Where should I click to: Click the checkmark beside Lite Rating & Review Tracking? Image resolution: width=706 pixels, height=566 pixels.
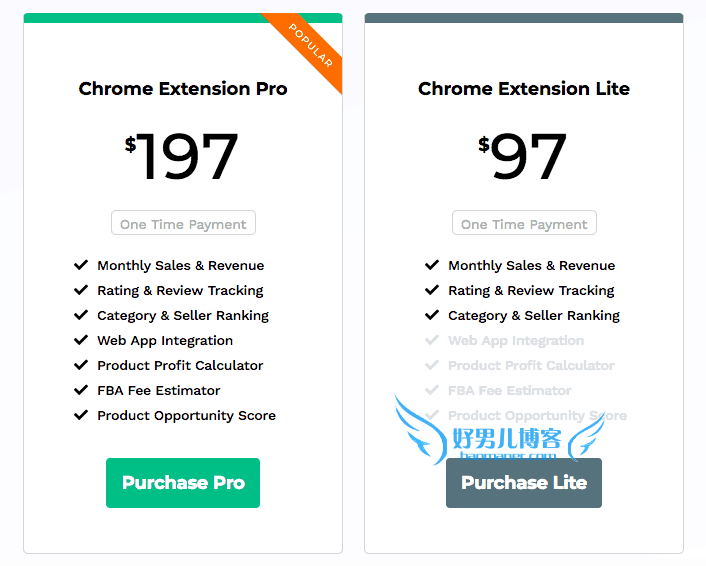point(432,290)
